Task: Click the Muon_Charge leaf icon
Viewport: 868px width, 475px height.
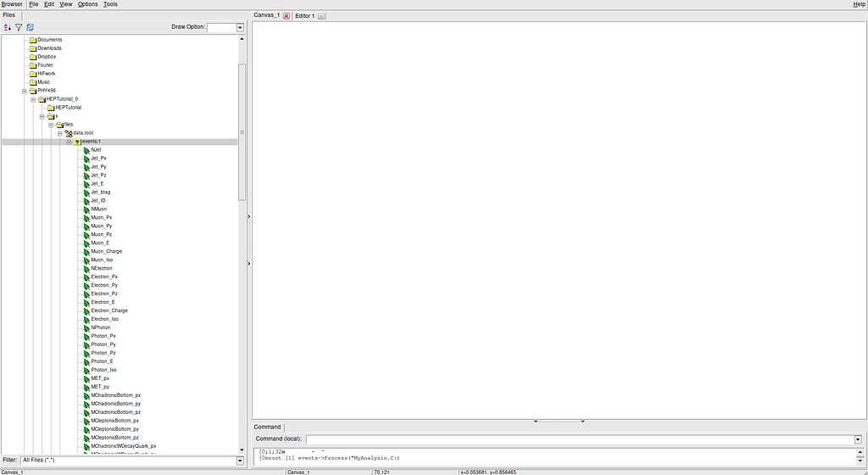Action: pos(86,252)
